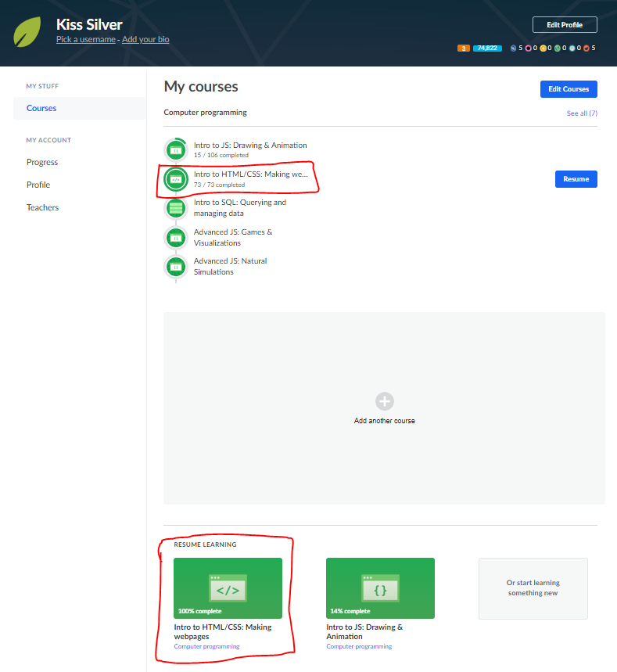Open the Intro to HTML/CSS course circle icon
The height and width of the screenshot is (672, 617).
176,179
